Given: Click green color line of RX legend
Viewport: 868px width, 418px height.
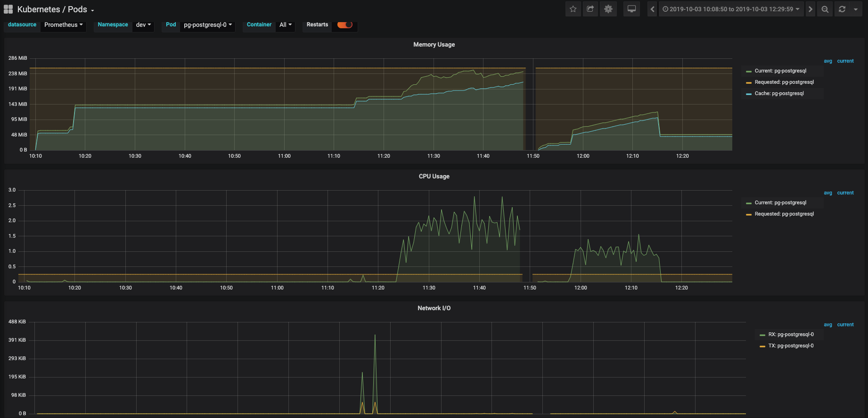Looking at the screenshot, I should click(762, 335).
